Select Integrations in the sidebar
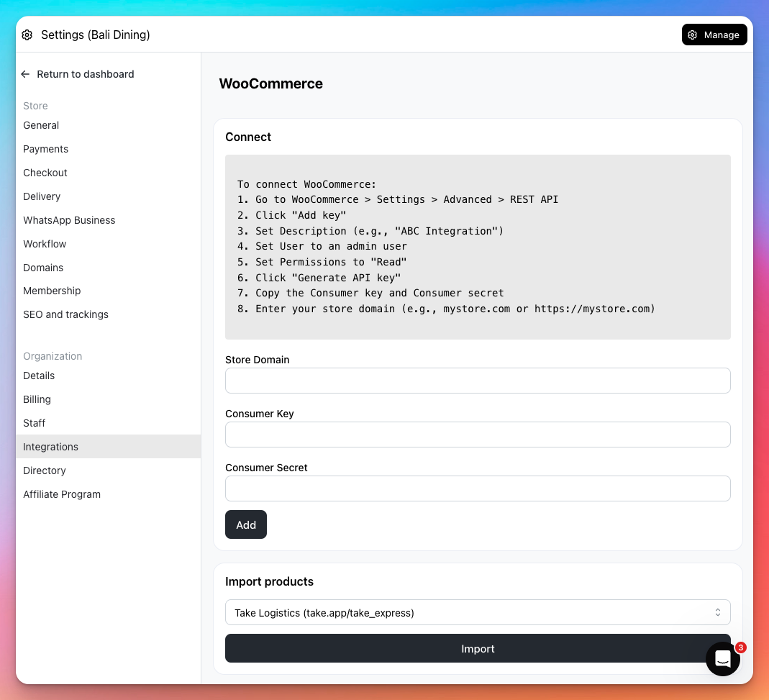The height and width of the screenshot is (700, 769). pyautogui.click(x=109, y=446)
